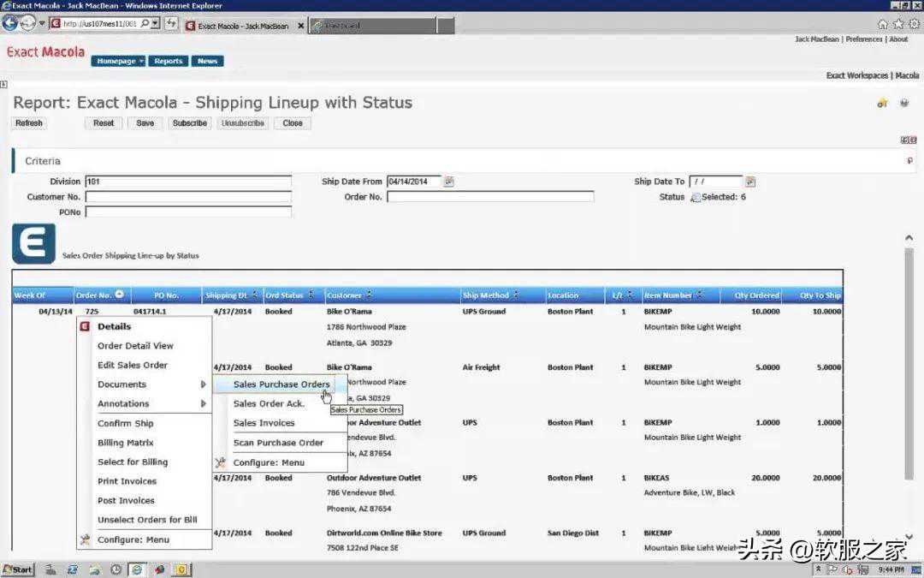924x578 pixels.
Task: Go to the browser home page icon
Action: tap(882, 24)
